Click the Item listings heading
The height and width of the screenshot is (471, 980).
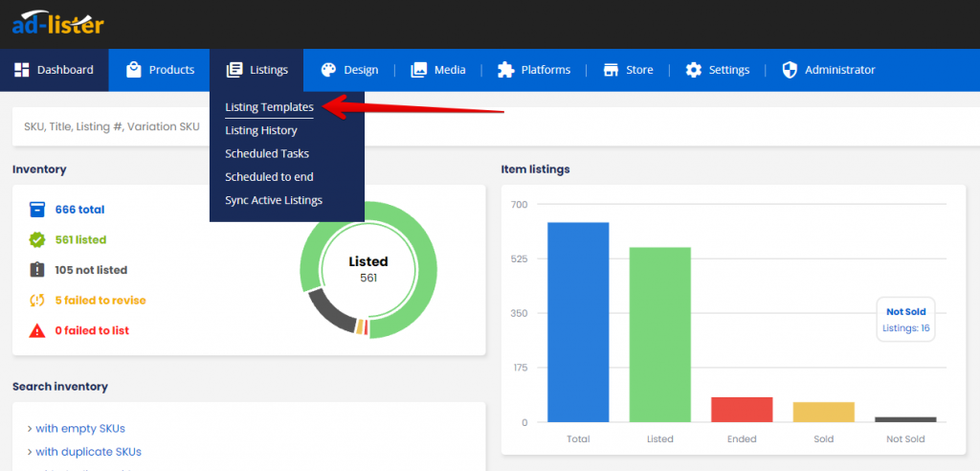(535, 168)
